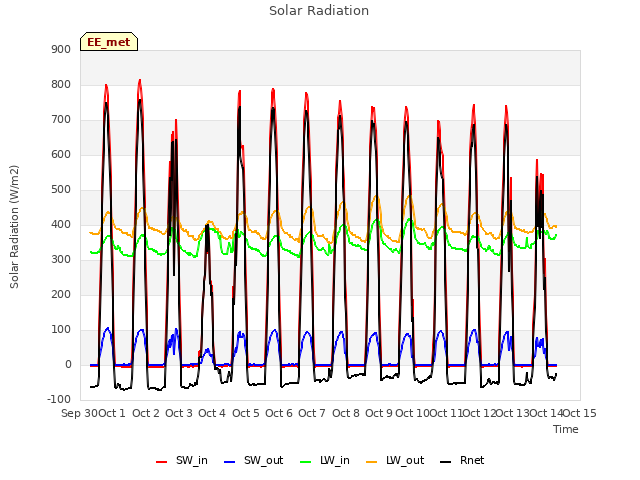Select the SW_in legend label
The width and height of the screenshot is (640, 480).
(x=192, y=460)
